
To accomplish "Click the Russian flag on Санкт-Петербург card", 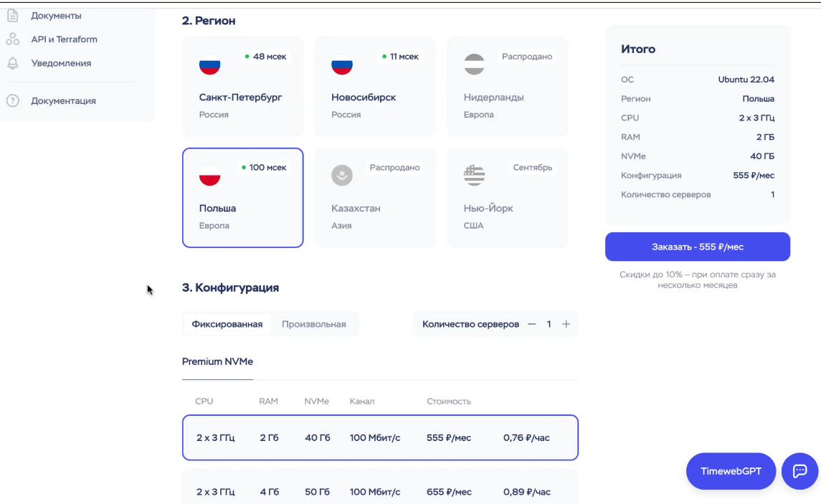I will pos(209,65).
